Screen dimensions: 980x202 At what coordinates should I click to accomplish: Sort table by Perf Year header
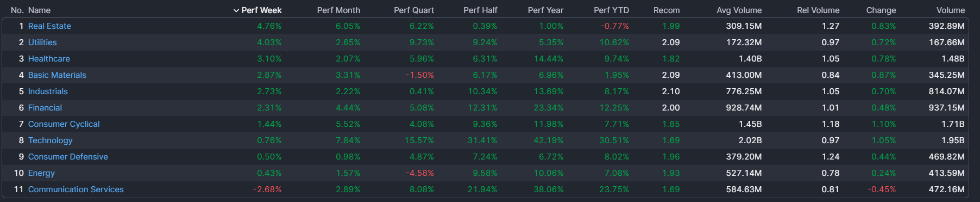545,10
